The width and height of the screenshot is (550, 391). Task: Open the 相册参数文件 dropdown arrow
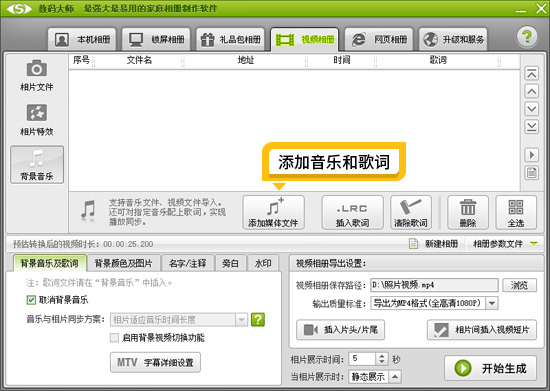(534, 244)
